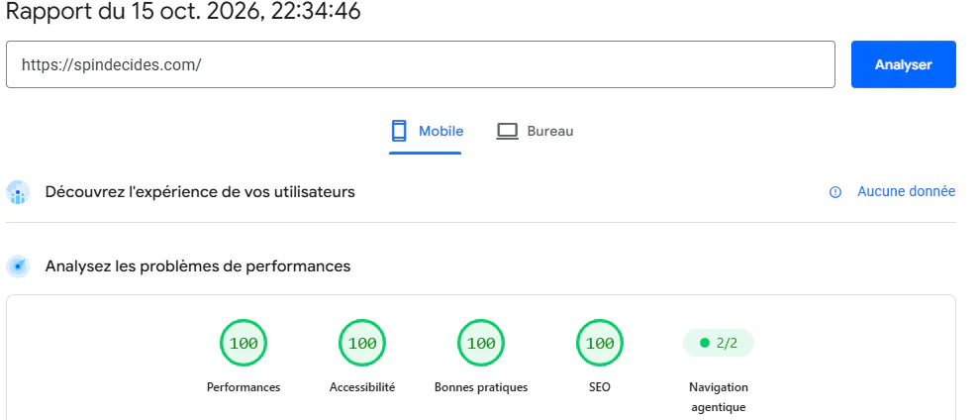The width and height of the screenshot is (980, 420).
Task: Click Analysez les problèmes de performances heading
Action: click(198, 266)
